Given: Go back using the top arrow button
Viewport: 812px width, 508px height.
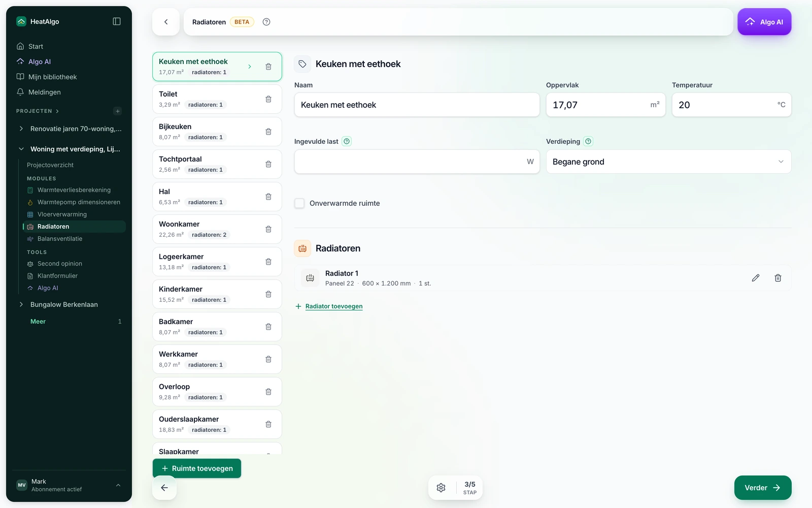Looking at the screenshot, I should click(166, 22).
